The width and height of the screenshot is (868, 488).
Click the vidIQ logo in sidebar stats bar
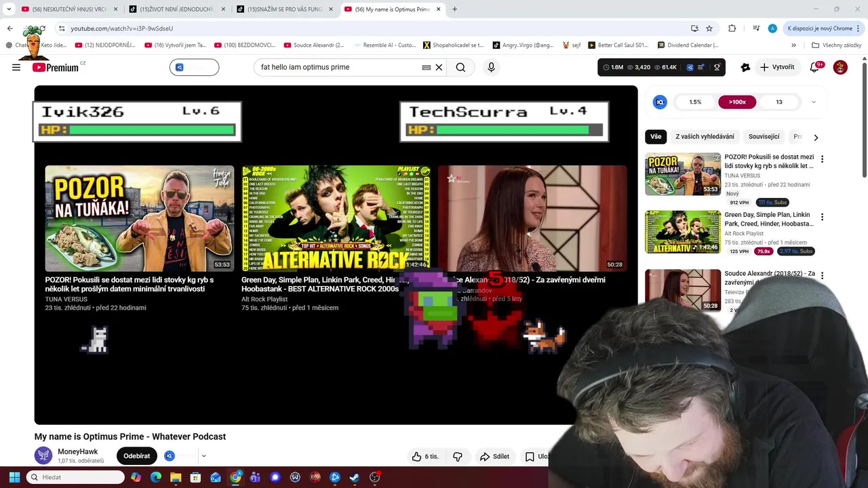(660, 102)
